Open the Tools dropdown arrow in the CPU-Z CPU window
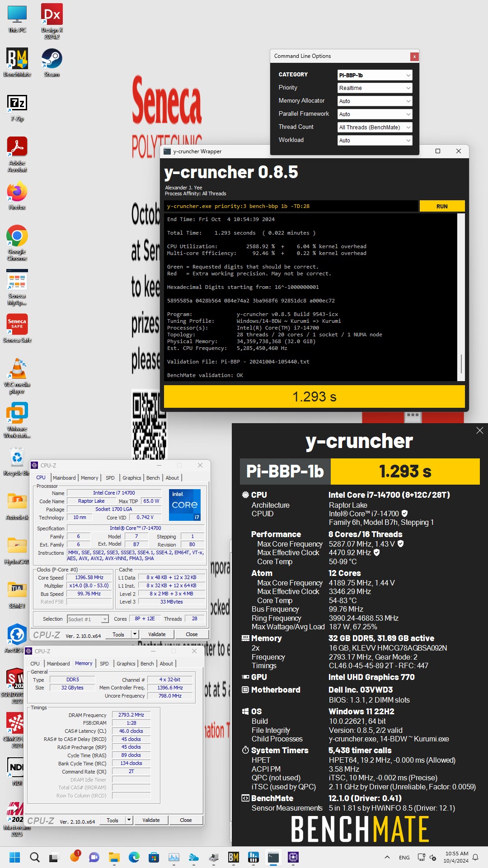Image resolution: width=488 pixels, height=868 pixels. coord(134,634)
